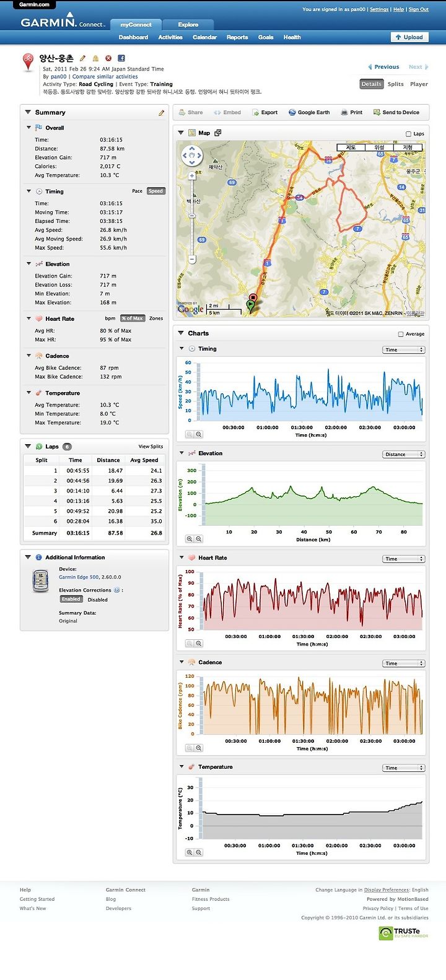Open Heart Rate chart Time dropdown

point(403,559)
